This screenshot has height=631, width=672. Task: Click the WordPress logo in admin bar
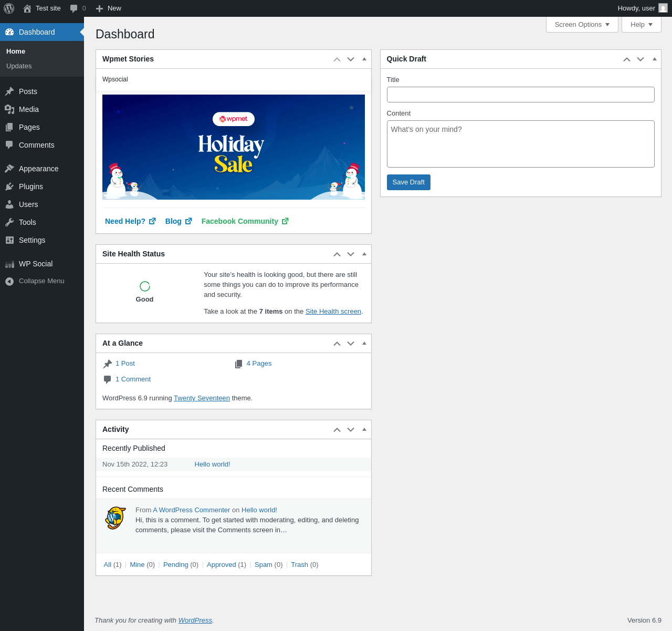click(9, 8)
